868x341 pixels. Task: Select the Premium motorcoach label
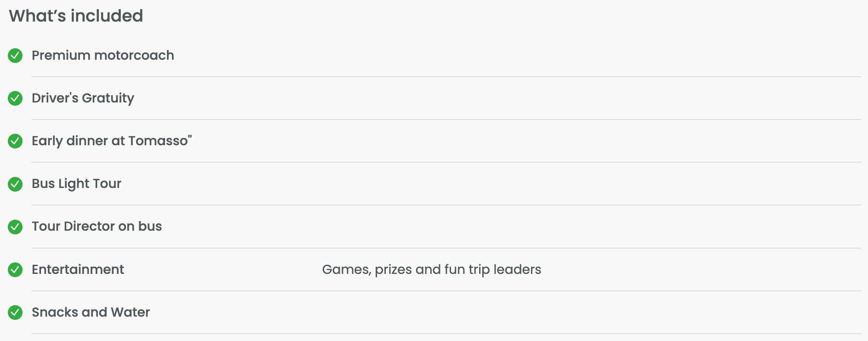point(103,56)
